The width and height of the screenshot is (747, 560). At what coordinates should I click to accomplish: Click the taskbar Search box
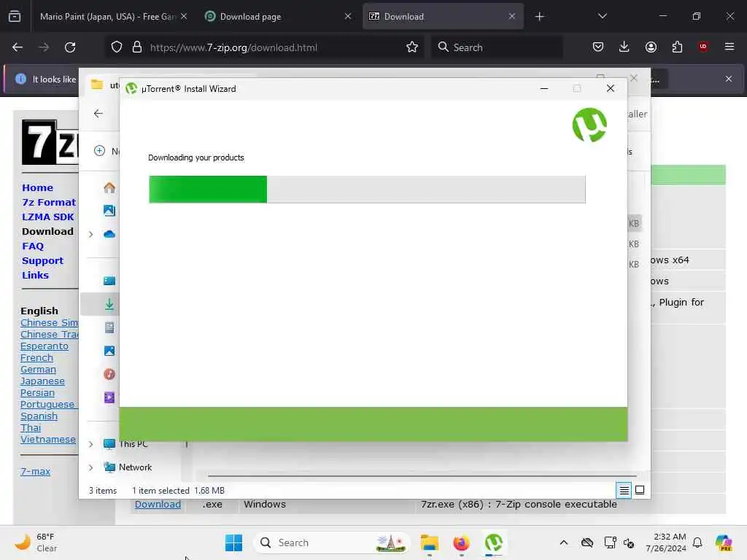pyautogui.click(x=332, y=542)
